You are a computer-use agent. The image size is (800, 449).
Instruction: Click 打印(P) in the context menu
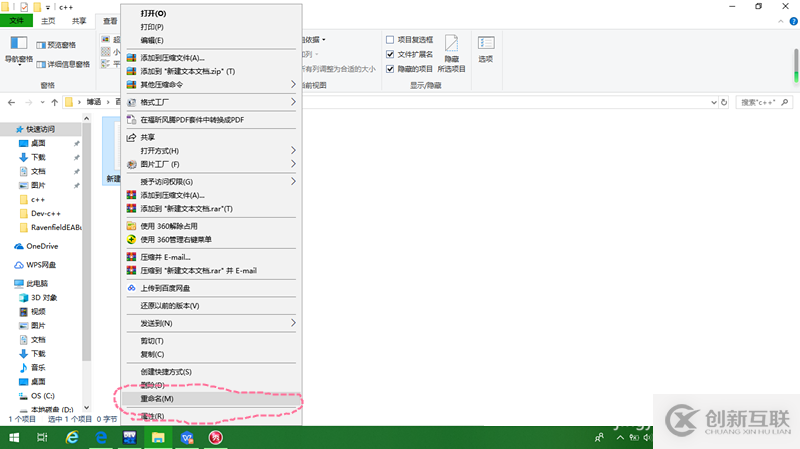tap(152, 27)
